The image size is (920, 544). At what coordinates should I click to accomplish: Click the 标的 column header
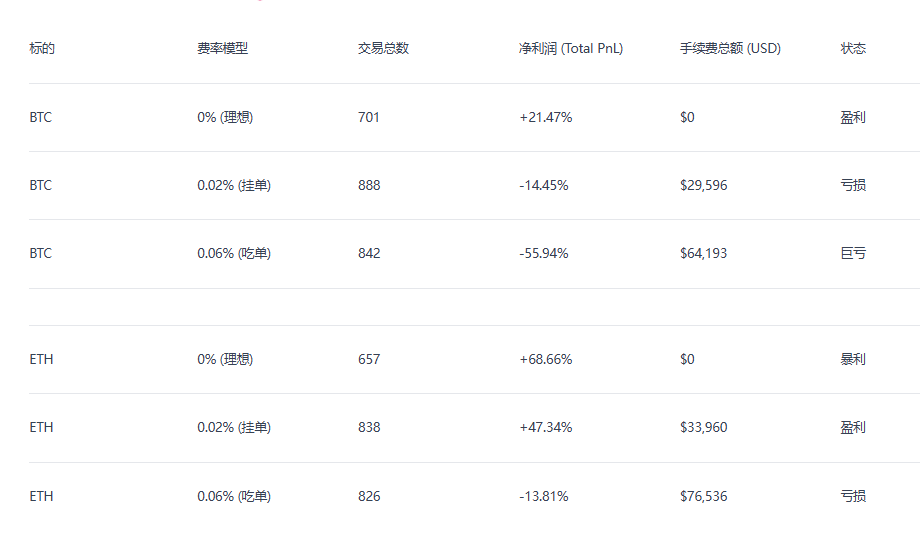(42, 48)
